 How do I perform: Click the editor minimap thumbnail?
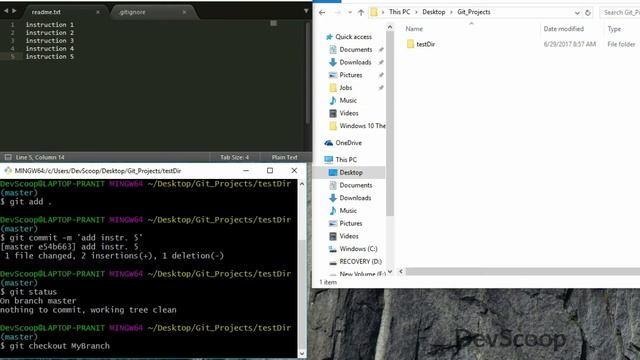273,23
